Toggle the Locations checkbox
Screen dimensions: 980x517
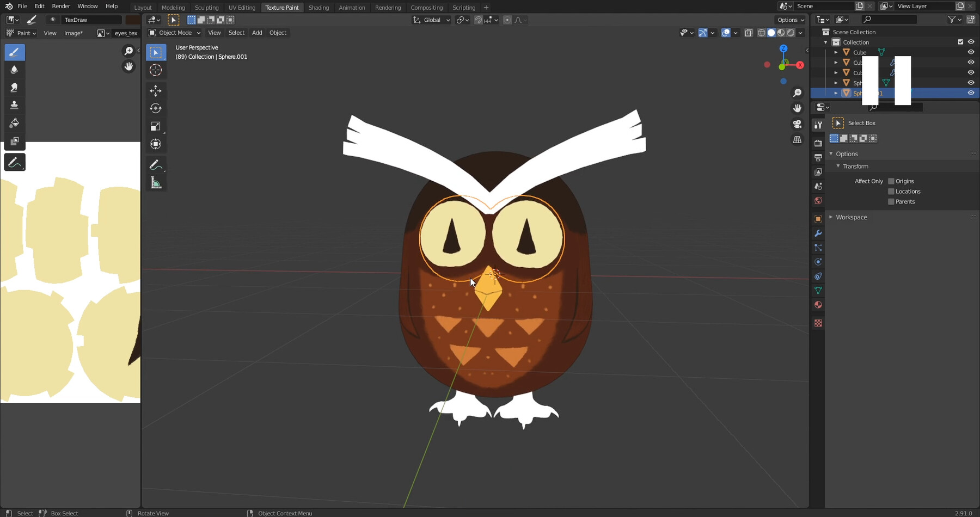[x=891, y=191]
